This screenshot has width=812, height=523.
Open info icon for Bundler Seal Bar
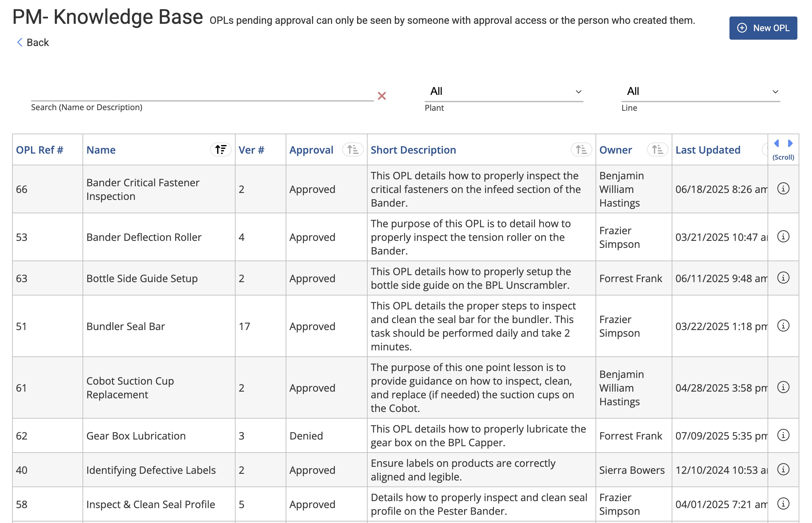[x=783, y=326]
